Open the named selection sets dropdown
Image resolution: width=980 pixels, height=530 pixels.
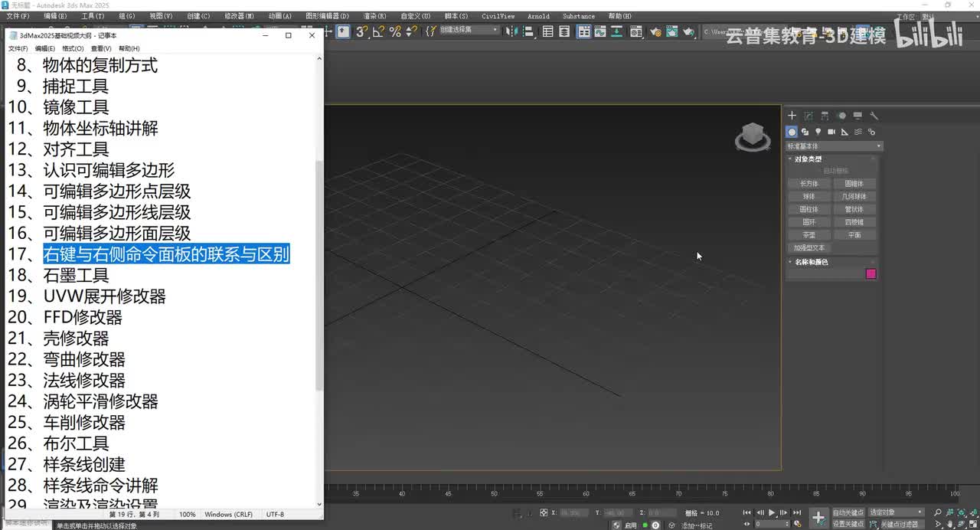(x=469, y=30)
